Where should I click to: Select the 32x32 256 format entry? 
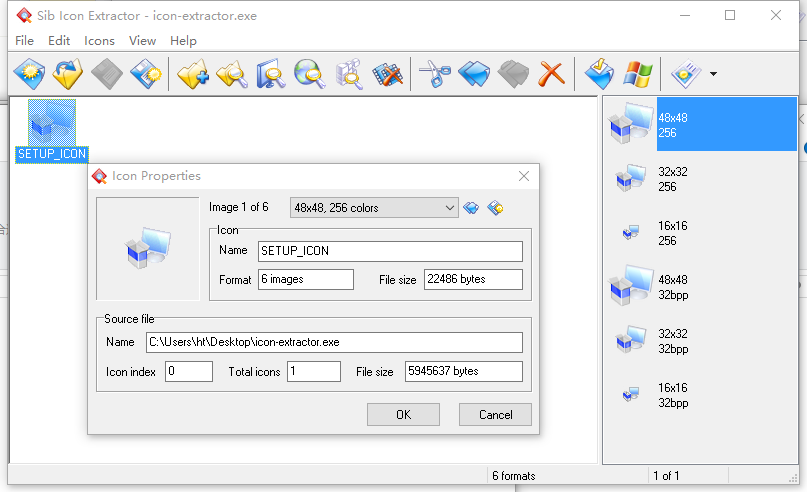coord(700,179)
